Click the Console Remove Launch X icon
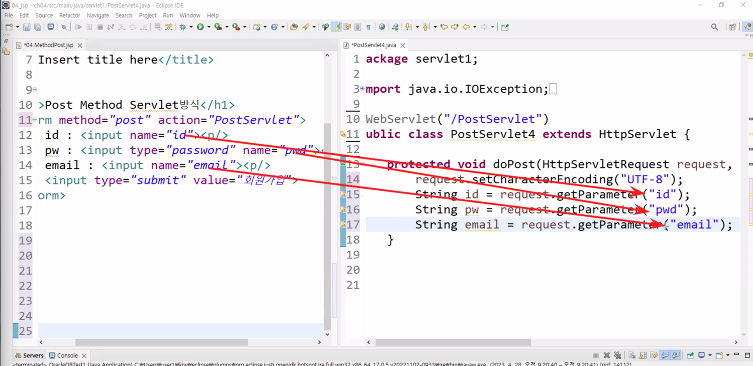Image resolution: width=753 pixels, height=366 pixels. coord(607,355)
